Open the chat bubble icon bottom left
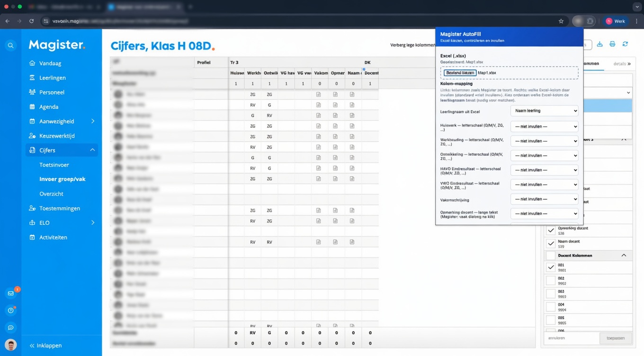This screenshot has width=644, height=356. [x=10, y=327]
